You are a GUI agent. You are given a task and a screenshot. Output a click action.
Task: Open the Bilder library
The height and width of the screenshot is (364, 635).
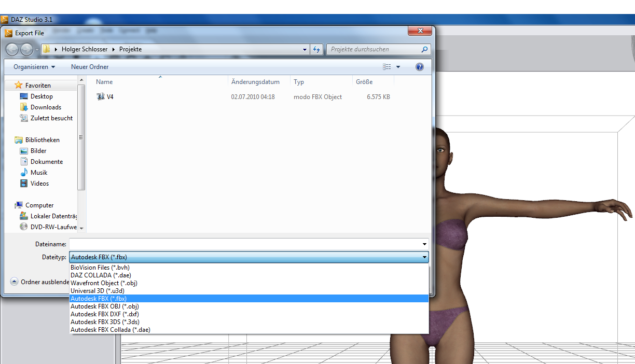pyautogui.click(x=38, y=151)
